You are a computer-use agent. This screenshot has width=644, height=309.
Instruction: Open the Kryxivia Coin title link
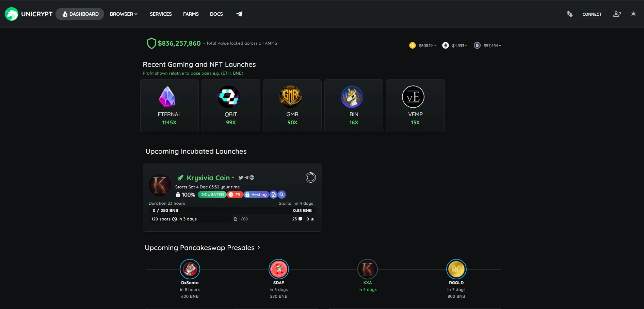click(x=208, y=178)
